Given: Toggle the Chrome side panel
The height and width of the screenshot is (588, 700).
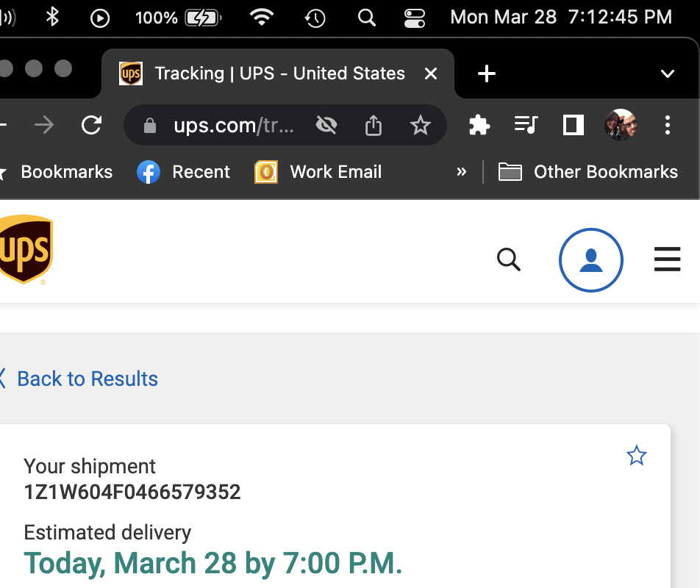Looking at the screenshot, I should (x=573, y=126).
